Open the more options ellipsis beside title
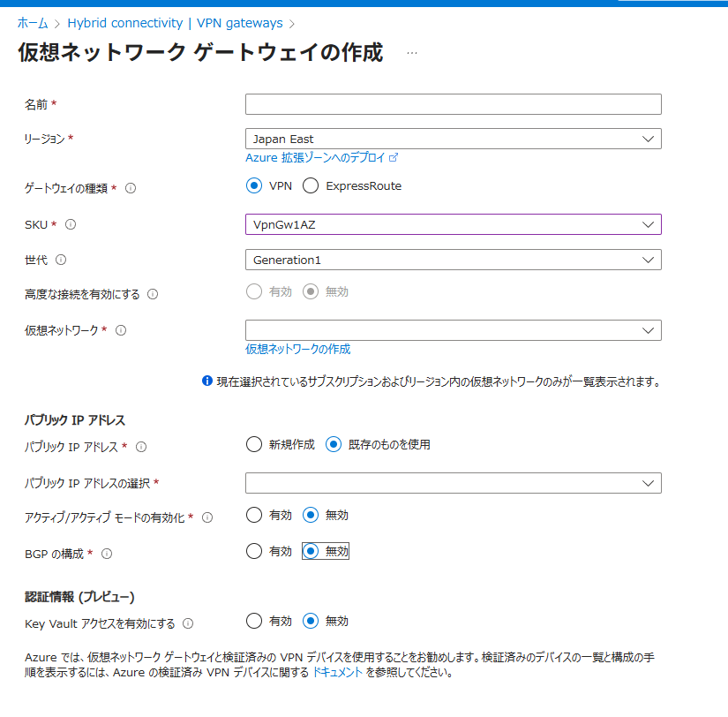This screenshot has width=728, height=717. pyautogui.click(x=412, y=54)
